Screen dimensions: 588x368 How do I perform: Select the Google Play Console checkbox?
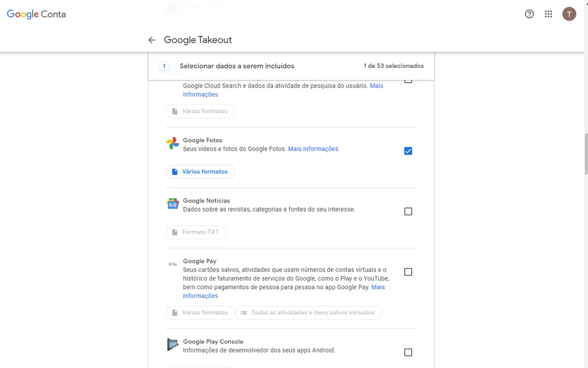[x=408, y=352]
